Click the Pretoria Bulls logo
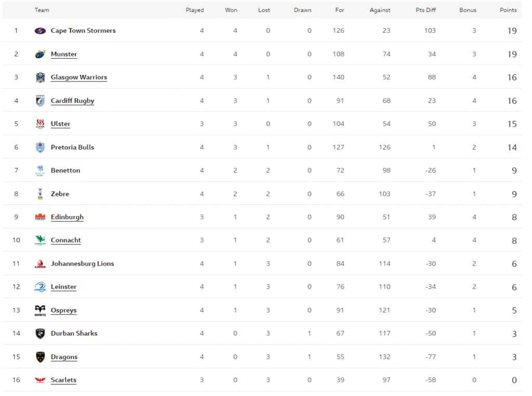Screen dimensions: 532x396 click(40, 147)
